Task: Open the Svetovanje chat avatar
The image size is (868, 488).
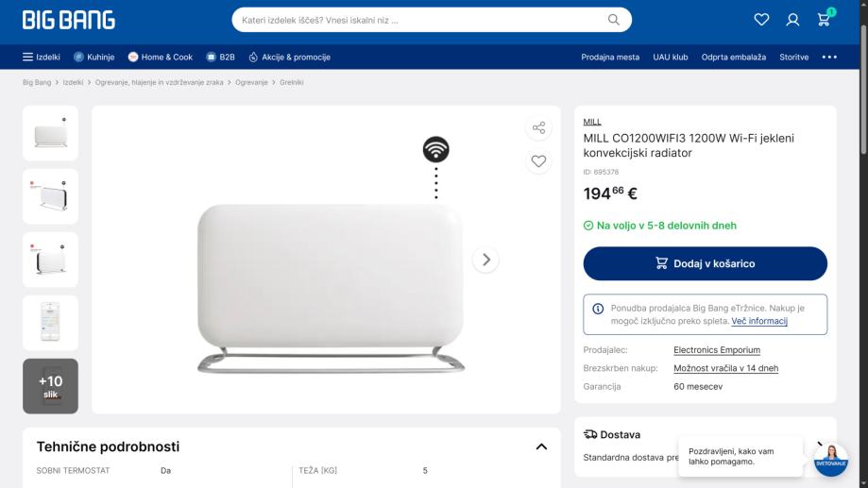Action: [830, 460]
